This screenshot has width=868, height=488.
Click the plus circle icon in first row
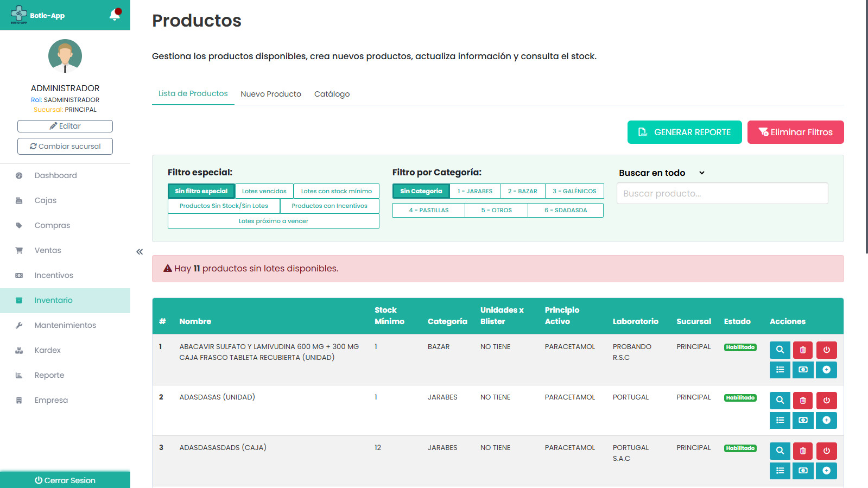click(x=826, y=370)
